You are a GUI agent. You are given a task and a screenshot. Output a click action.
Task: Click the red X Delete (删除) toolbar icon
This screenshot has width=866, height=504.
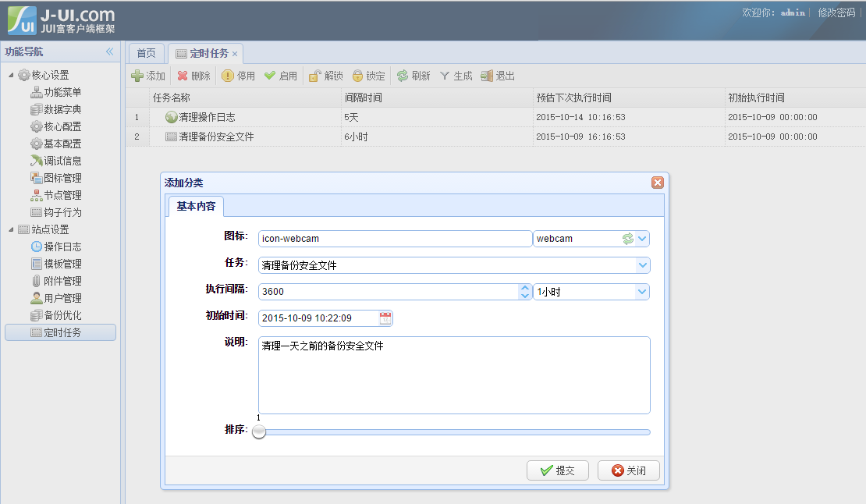click(182, 76)
